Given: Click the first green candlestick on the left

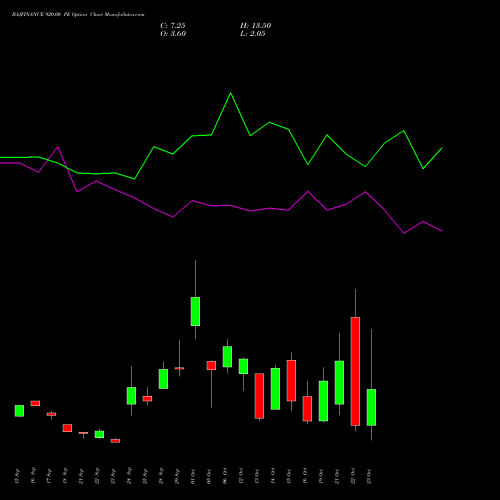Looking at the screenshot, I should 19,411.
